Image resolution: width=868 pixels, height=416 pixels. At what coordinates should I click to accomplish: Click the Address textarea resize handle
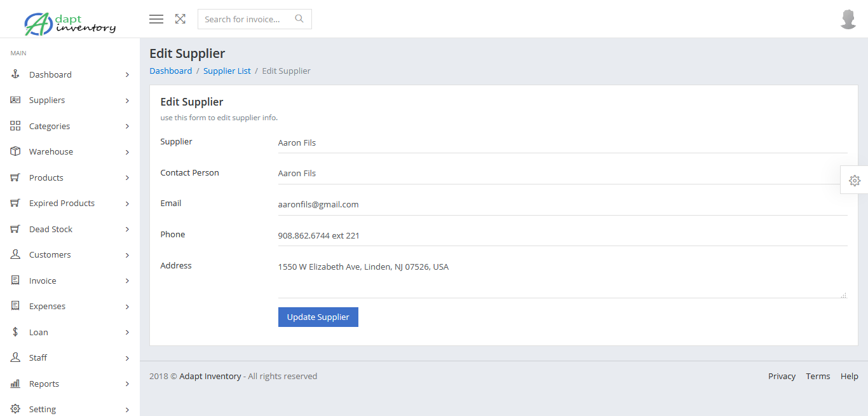click(844, 295)
